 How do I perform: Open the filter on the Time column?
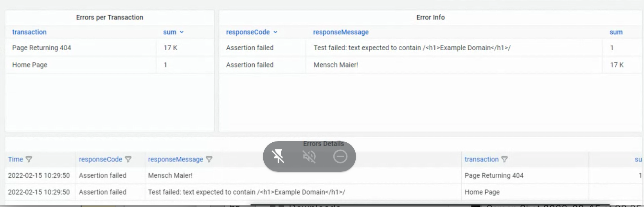29,160
